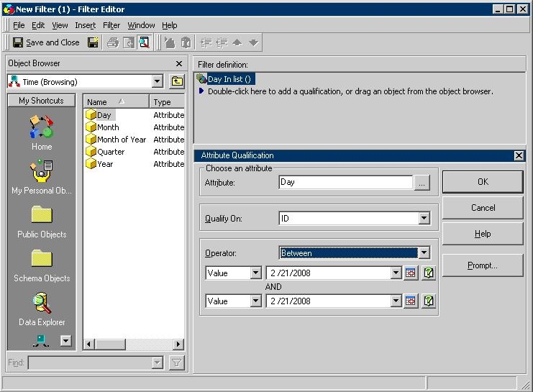
Task: Open the My Personal Objects shortcut
Action: coord(42,173)
